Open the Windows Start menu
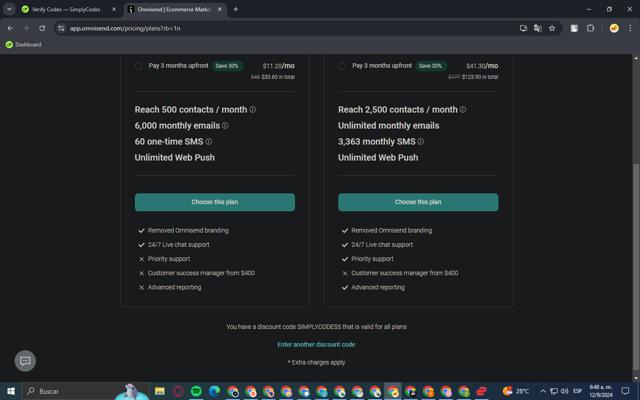The image size is (640, 400). [11, 391]
